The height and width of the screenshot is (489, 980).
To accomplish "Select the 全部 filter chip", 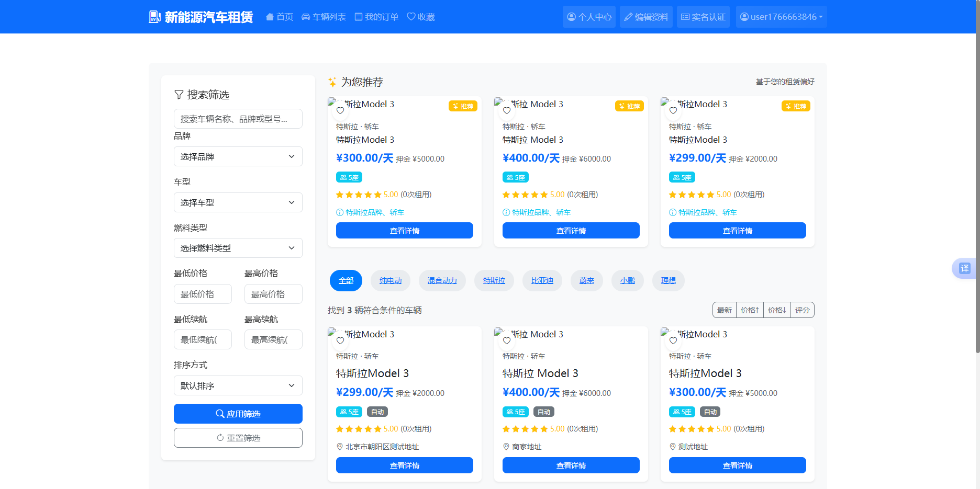I will (x=346, y=280).
